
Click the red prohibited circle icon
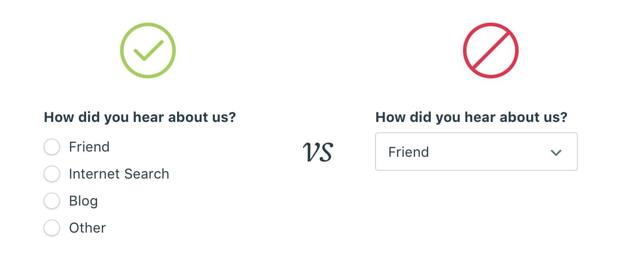click(x=491, y=51)
